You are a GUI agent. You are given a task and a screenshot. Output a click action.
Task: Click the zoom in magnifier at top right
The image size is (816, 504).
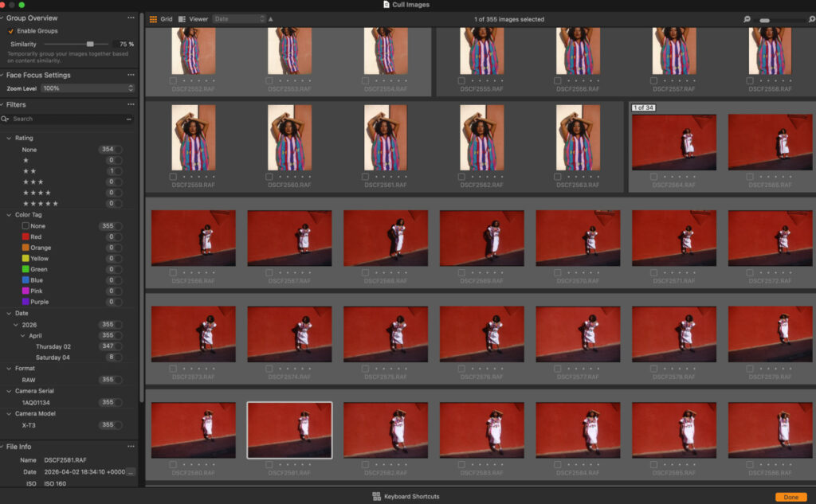(x=810, y=18)
